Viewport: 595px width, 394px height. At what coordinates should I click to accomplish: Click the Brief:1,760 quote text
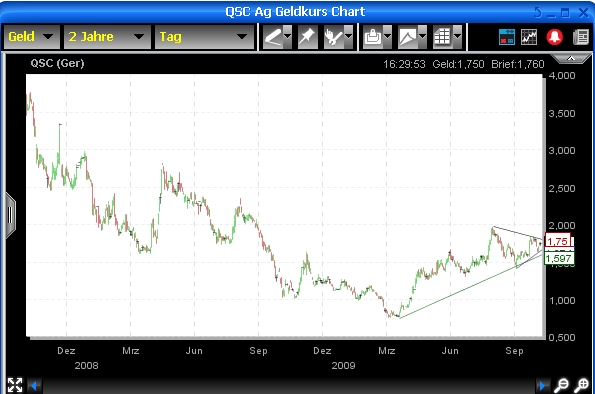(x=518, y=64)
